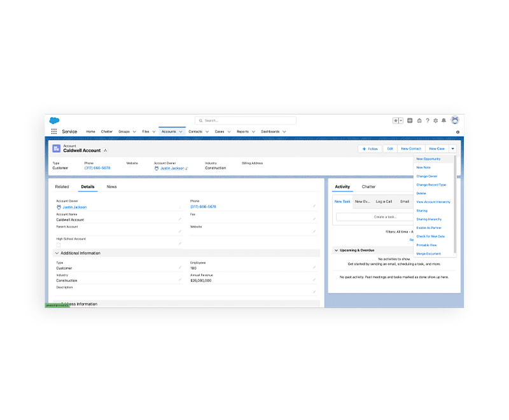Edit High School Account pencil icon

point(180,244)
